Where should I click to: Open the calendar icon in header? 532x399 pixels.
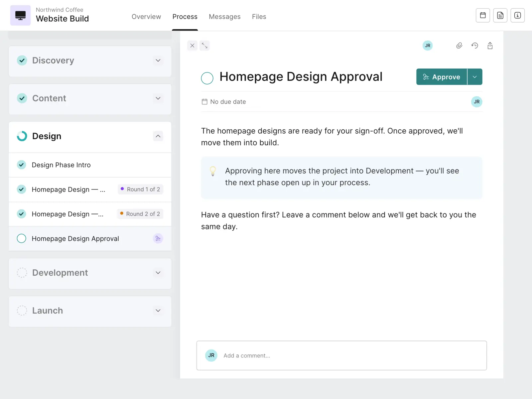483,15
